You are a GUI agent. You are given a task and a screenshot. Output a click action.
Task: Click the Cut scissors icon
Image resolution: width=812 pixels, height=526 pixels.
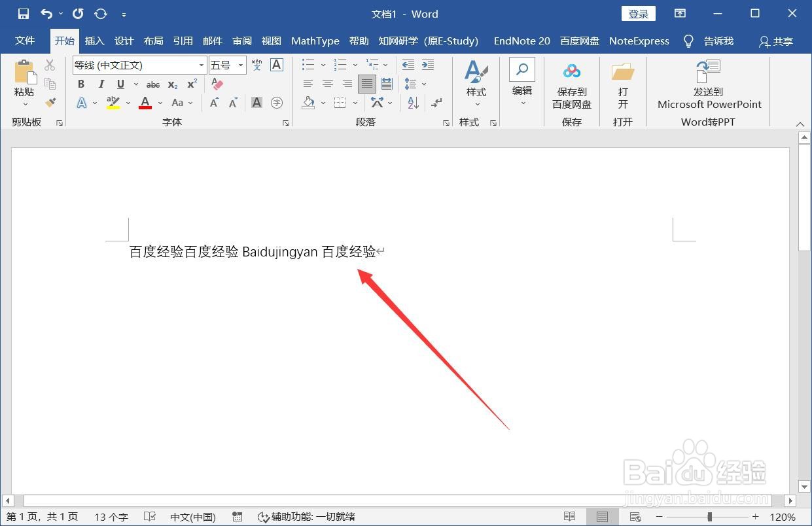tap(50, 65)
